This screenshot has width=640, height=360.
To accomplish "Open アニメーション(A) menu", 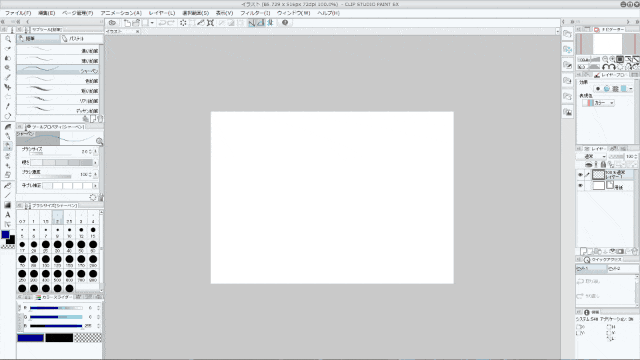I will [x=121, y=13].
